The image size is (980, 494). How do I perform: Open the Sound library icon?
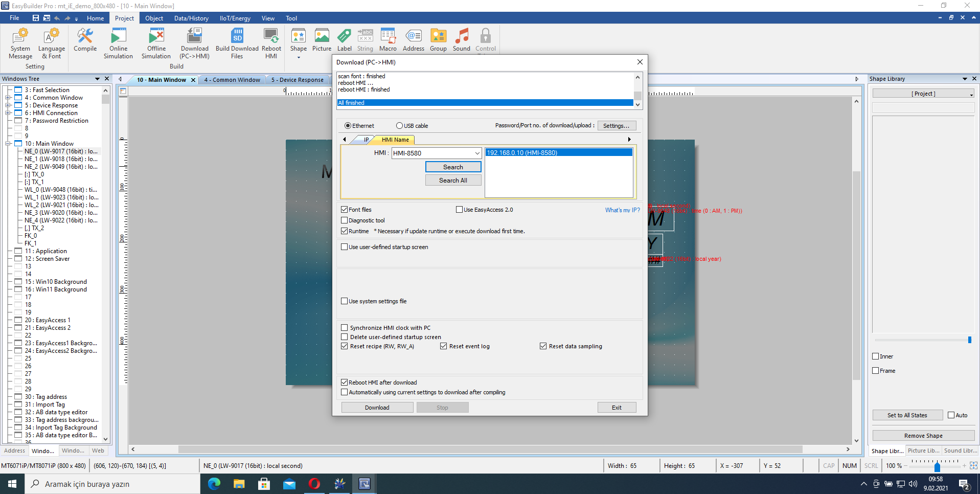tap(461, 41)
